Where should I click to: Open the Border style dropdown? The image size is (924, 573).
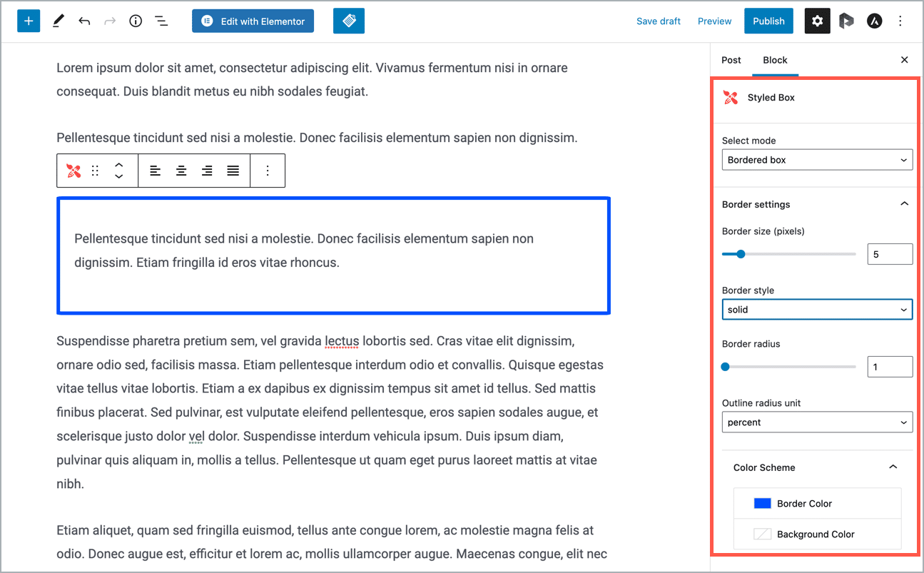[x=816, y=310]
